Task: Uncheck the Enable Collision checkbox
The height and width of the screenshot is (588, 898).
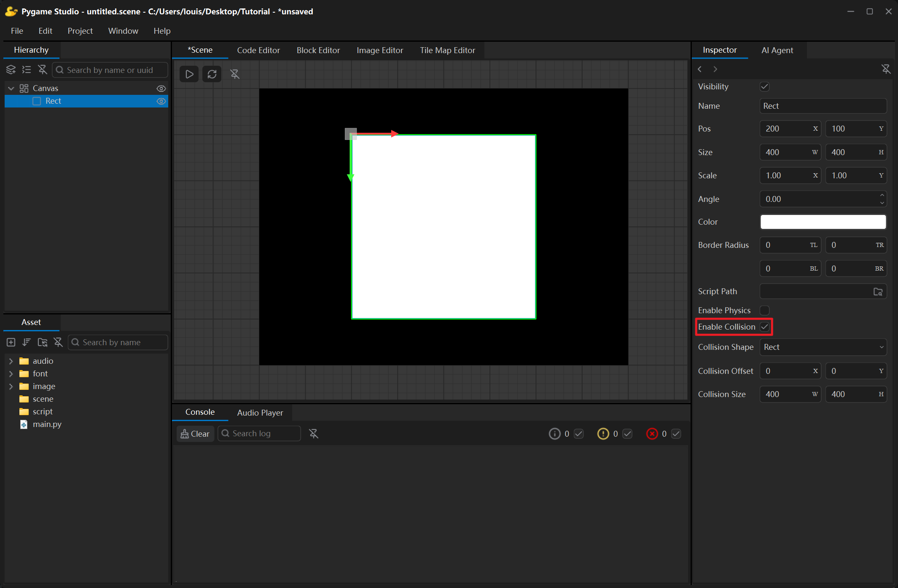Action: click(764, 327)
